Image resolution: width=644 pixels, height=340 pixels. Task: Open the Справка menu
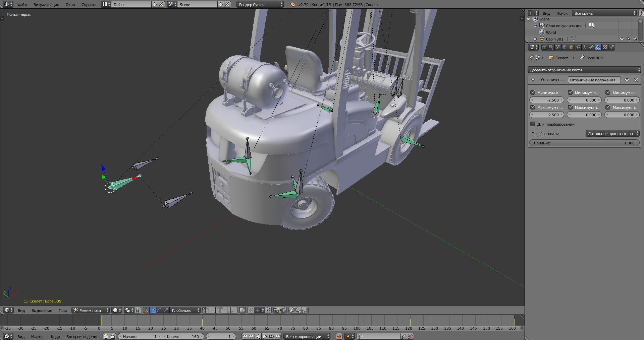89,4
